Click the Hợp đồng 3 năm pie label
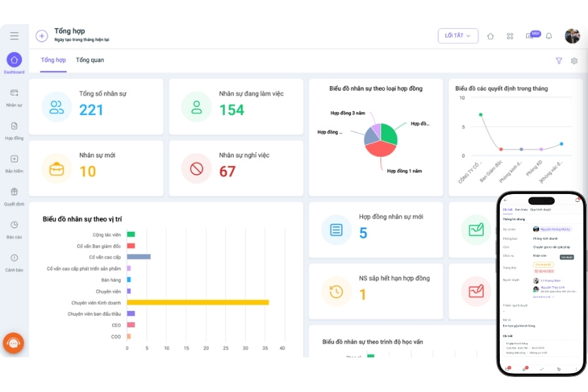This screenshot has width=588, height=392. pos(348,113)
